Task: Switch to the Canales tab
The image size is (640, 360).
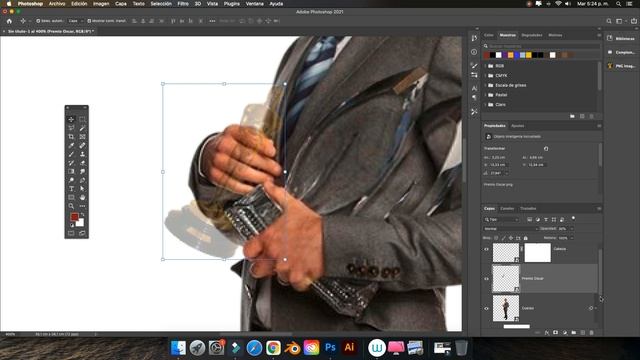Action: coord(507,209)
